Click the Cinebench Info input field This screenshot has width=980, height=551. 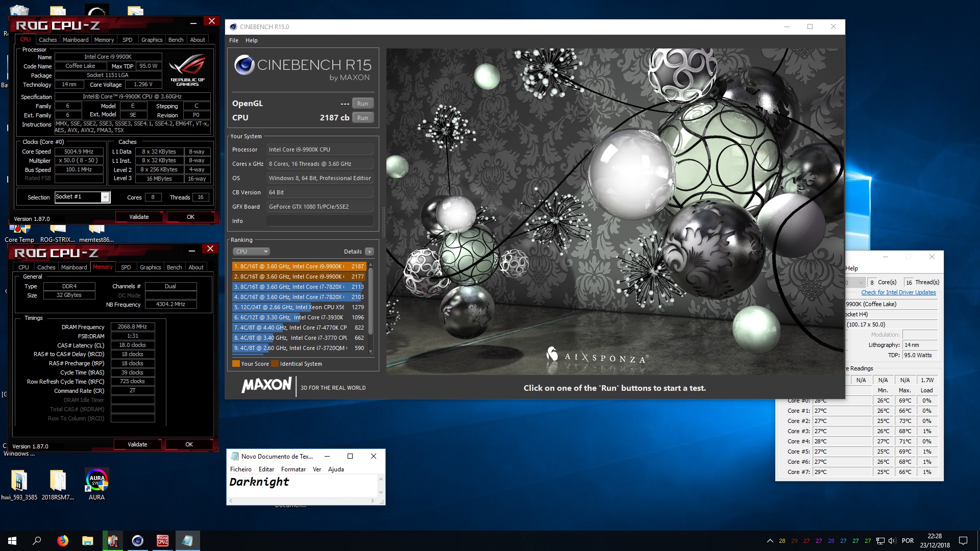(320, 221)
